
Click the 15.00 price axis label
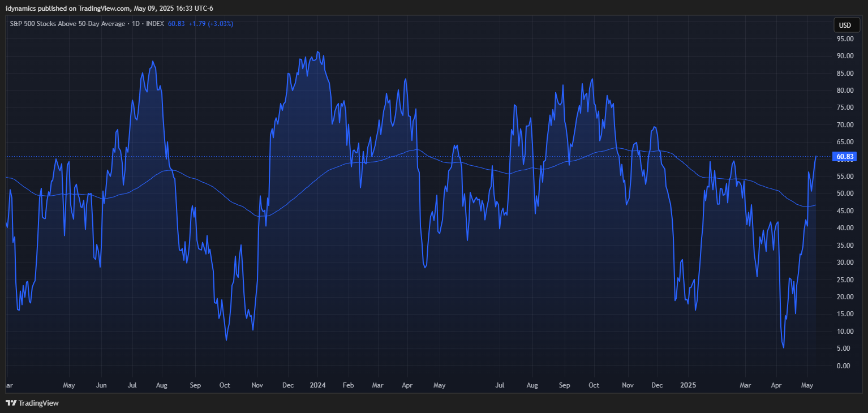pos(845,314)
